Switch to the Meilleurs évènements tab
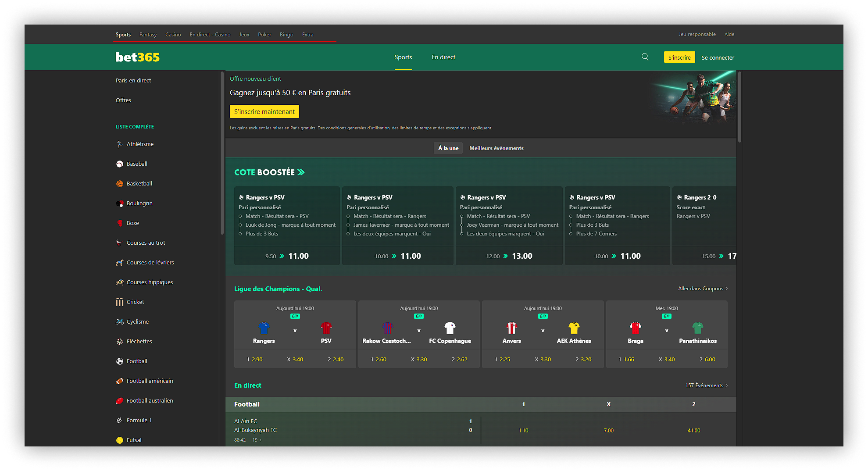Image resolution: width=868 pixels, height=471 pixels. 496,148
